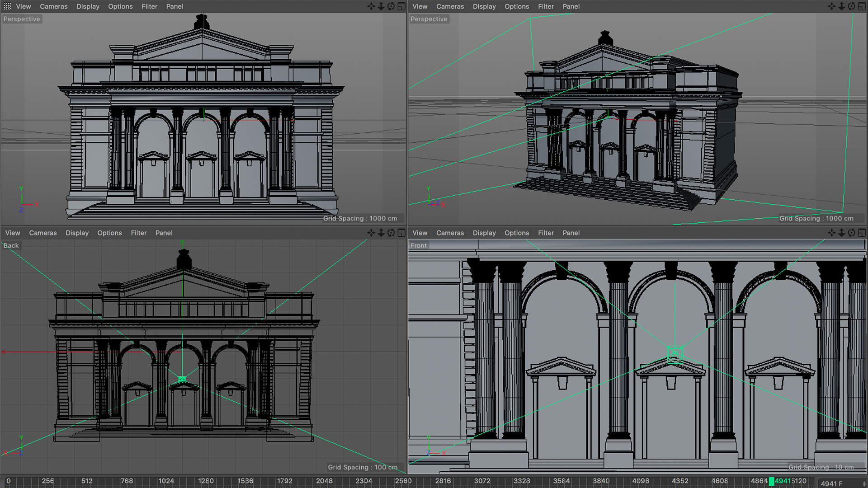
Task: Click the move-camera icon in the Front viewport
Action: point(832,233)
